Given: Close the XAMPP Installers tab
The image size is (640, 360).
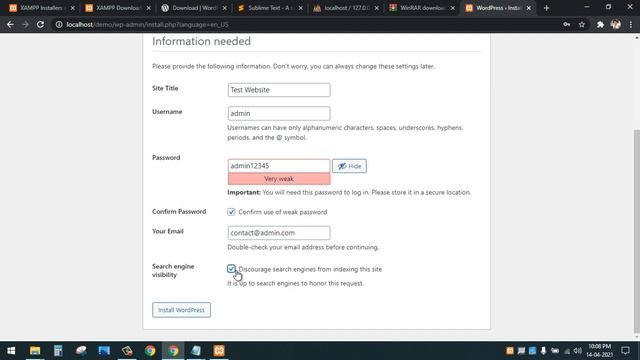Looking at the screenshot, I should tap(73, 8).
